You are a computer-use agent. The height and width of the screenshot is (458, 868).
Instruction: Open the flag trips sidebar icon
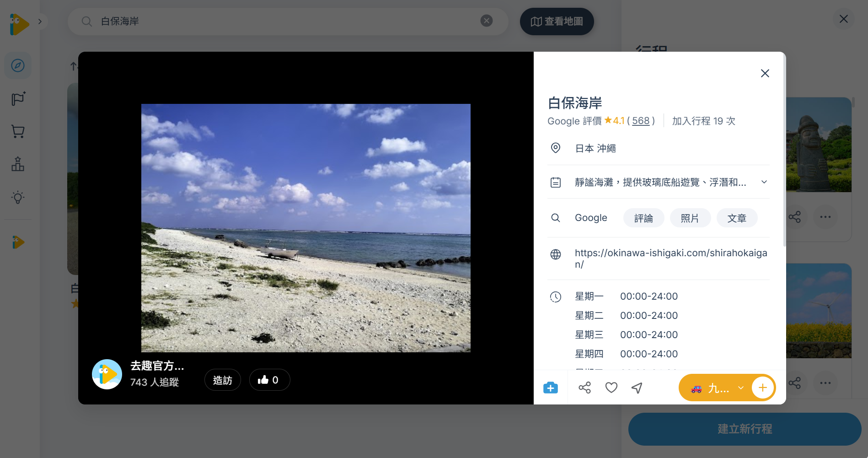point(18,99)
